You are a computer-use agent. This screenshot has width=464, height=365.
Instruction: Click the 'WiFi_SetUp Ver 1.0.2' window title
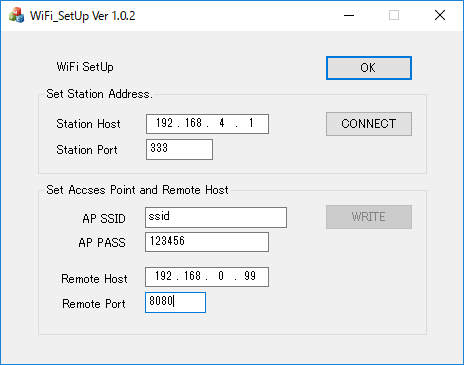[83, 16]
